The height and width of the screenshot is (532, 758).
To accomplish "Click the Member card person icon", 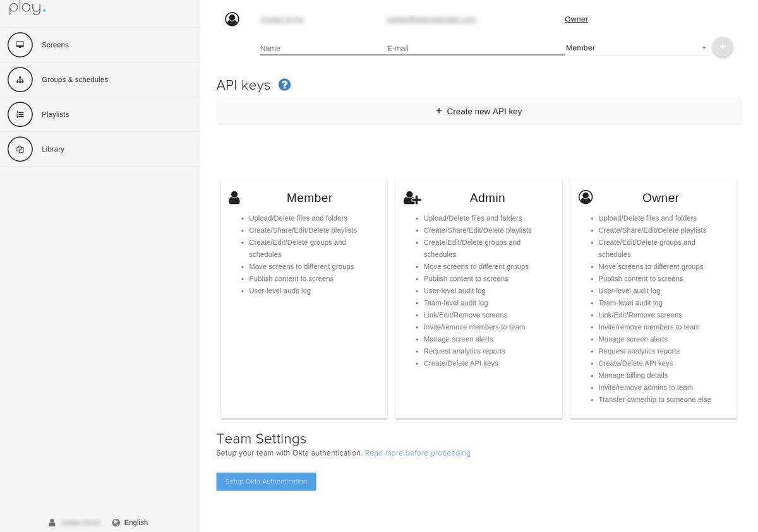I will click(234, 198).
